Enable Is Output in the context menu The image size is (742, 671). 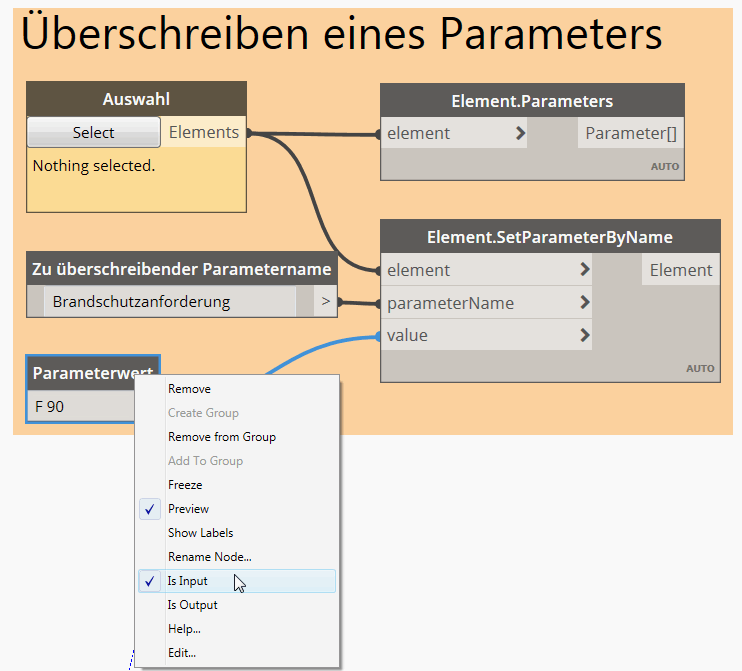tap(192, 605)
